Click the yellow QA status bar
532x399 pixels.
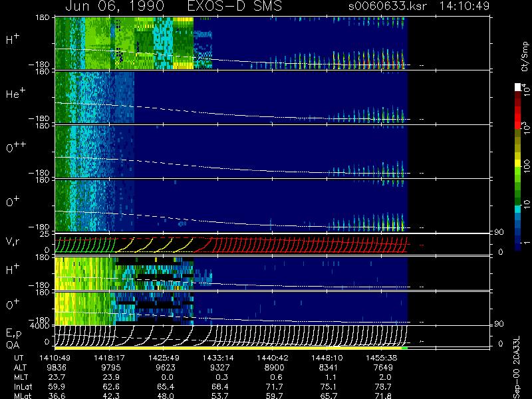(x=228, y=348)
